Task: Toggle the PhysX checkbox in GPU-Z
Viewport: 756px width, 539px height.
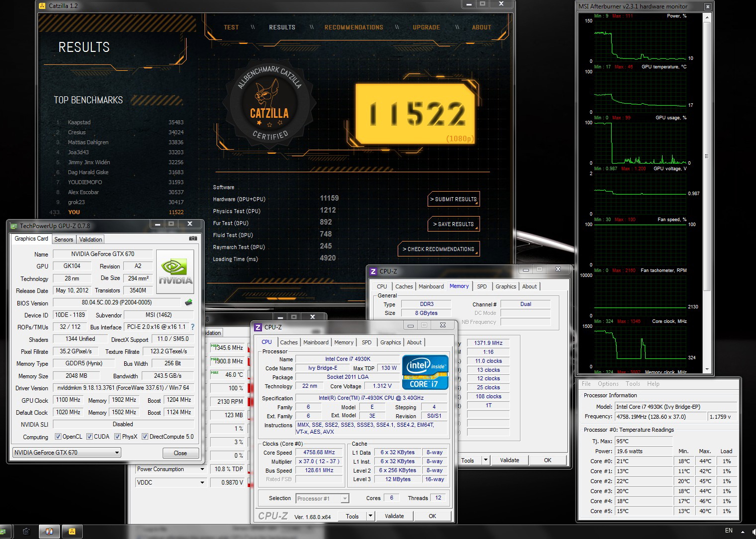Action: pyautogui.click(x=118, y=437)
